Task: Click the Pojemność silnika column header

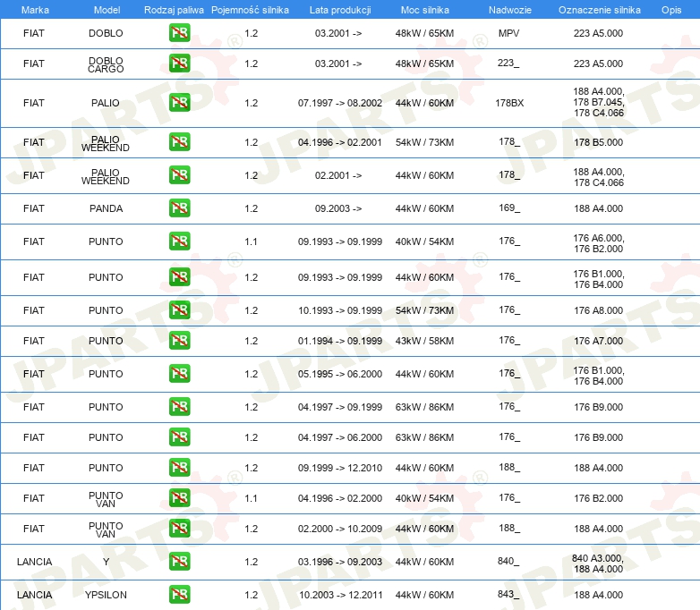Action: pos(250,10)
